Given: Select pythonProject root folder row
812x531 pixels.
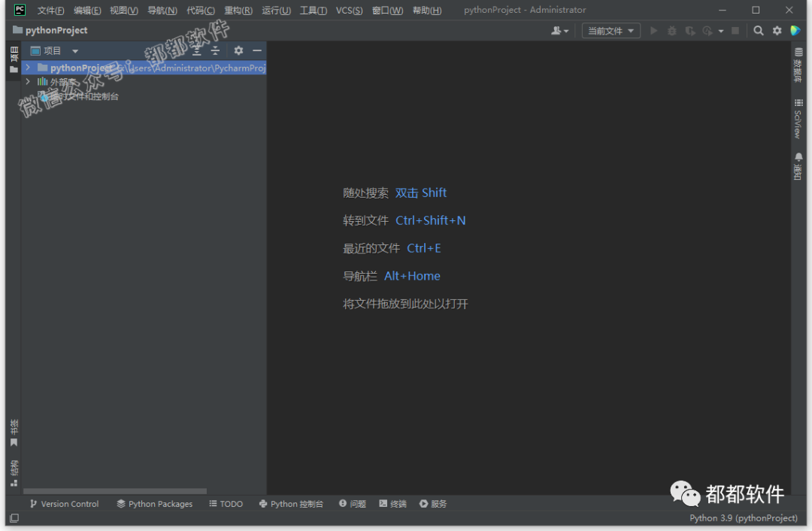Looking at the screenshot, I should pos(144,68).
